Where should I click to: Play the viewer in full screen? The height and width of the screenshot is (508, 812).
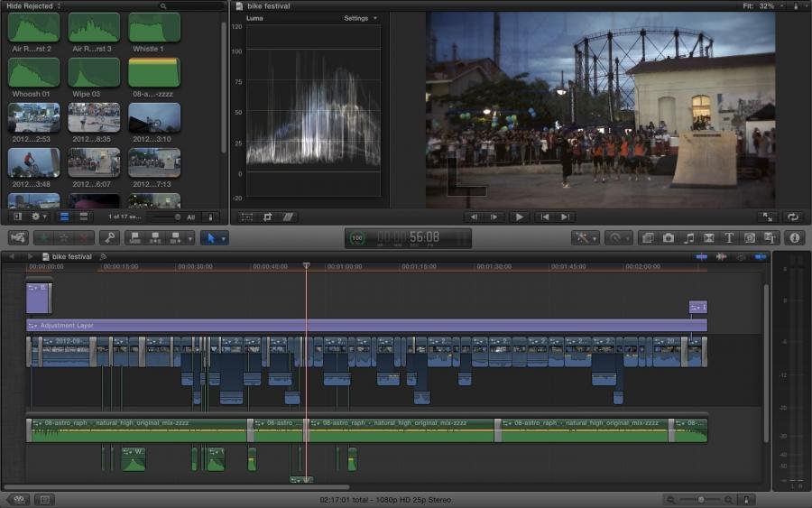tap(768, 217)
